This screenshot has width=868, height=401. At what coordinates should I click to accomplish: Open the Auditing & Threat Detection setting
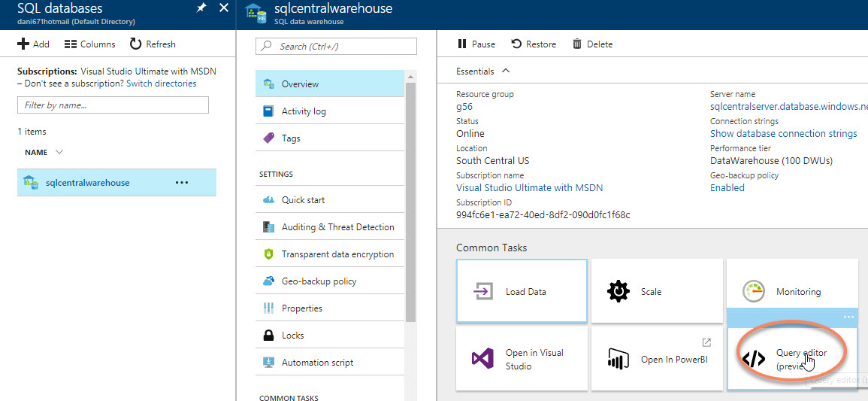[337, 227]
